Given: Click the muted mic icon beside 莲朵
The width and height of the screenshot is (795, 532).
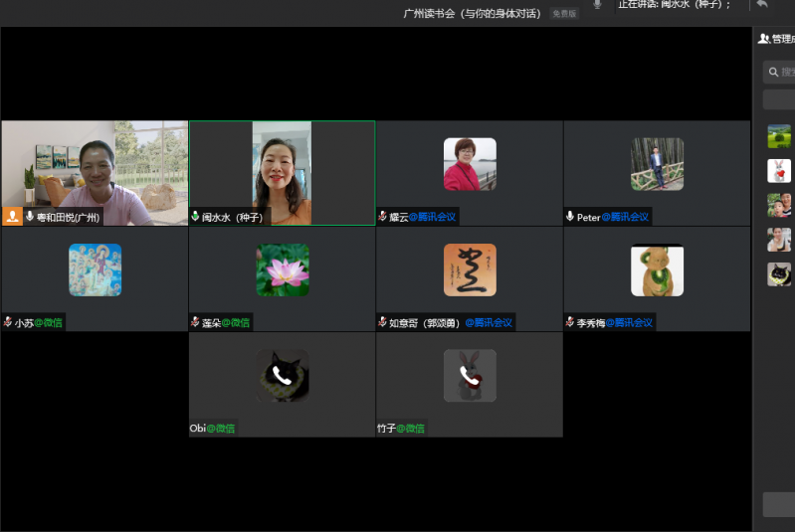Looking at the screenshot, I should 195,322.
